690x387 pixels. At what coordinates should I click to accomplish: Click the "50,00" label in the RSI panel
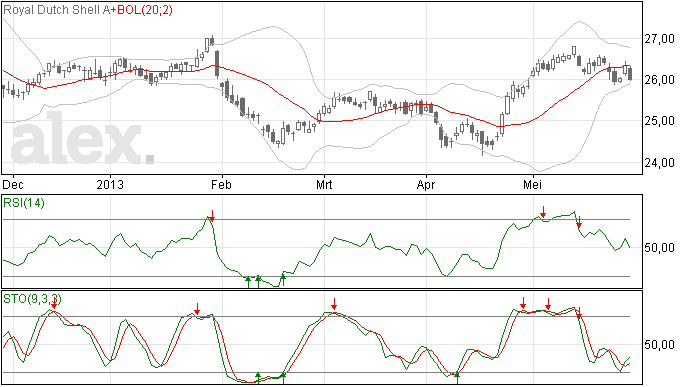click(x=659, y=248)
